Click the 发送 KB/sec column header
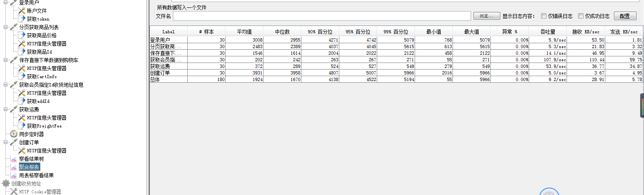The height and width of the screenshot is (195, 644). [624, 32]
